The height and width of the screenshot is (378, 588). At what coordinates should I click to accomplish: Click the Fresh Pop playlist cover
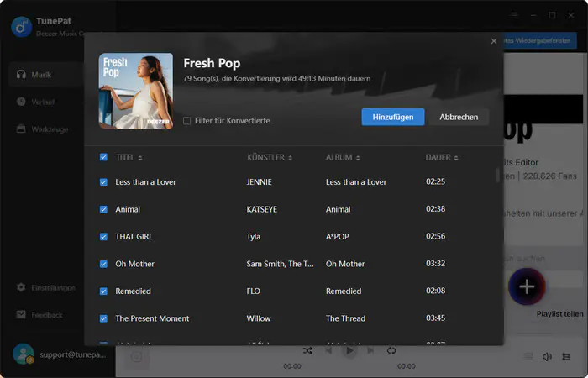coord(136,91)
